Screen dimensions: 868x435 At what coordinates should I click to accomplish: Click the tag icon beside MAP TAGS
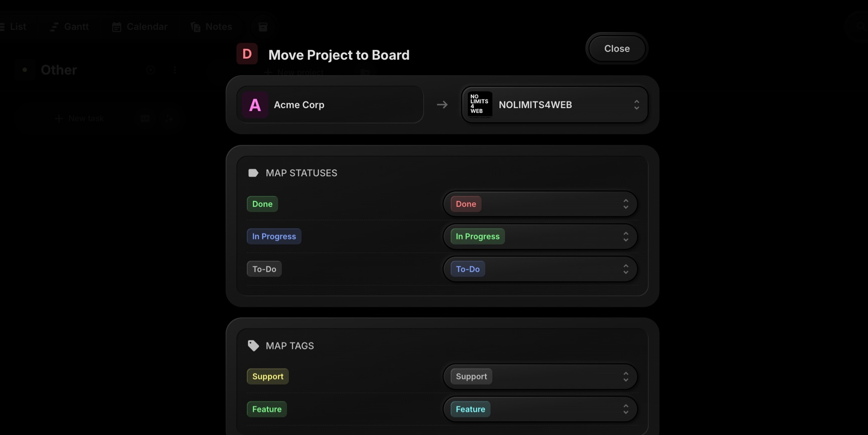click(253, 345)
